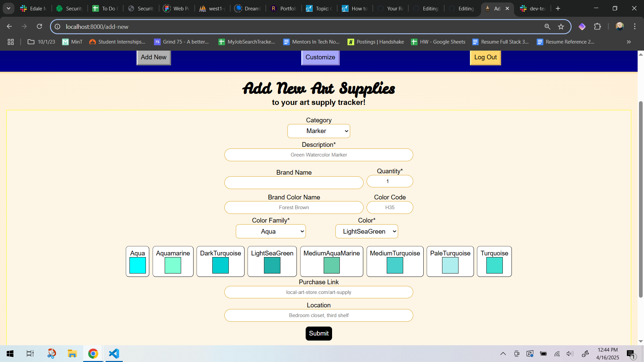Open the Color Family dropdown
The height and width of the screenshot is (362, 644).
(x=270, y=231)
